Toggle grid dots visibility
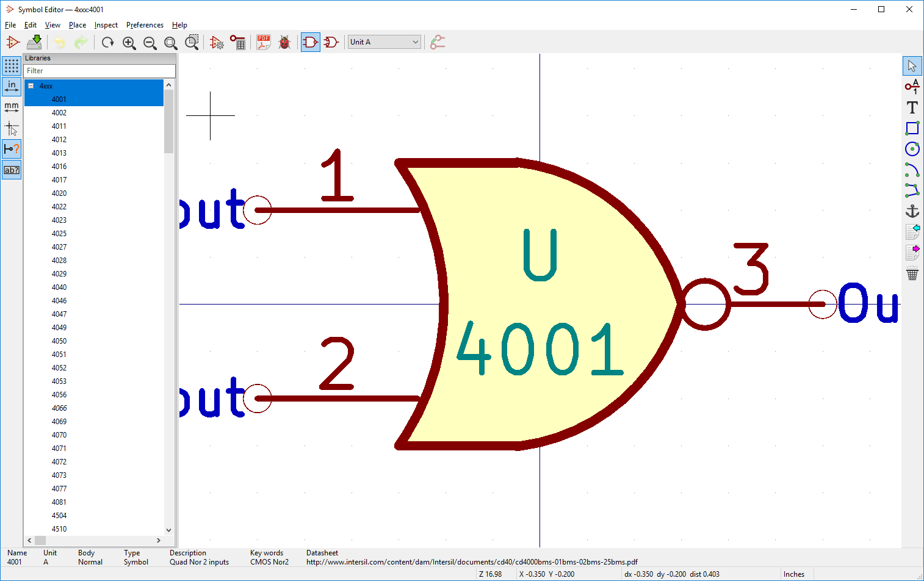 pos(12,66)
